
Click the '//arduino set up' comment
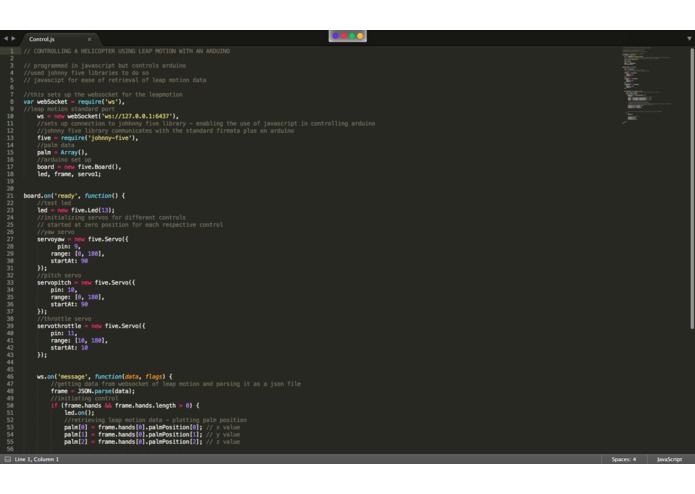tap(64, 159)
